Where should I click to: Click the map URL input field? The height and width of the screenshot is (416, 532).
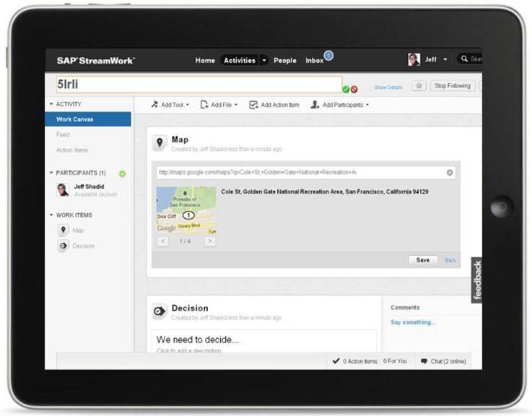305,173
